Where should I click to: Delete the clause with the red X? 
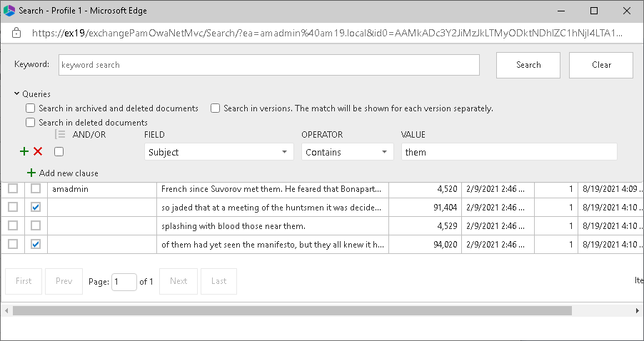pyautogui.click(x=38, y=151)
